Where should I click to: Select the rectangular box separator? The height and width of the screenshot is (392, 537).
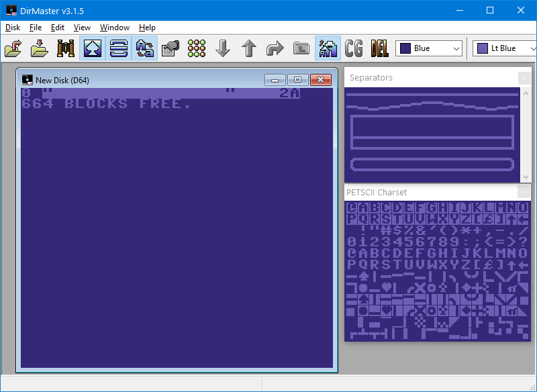coord(432,132)
